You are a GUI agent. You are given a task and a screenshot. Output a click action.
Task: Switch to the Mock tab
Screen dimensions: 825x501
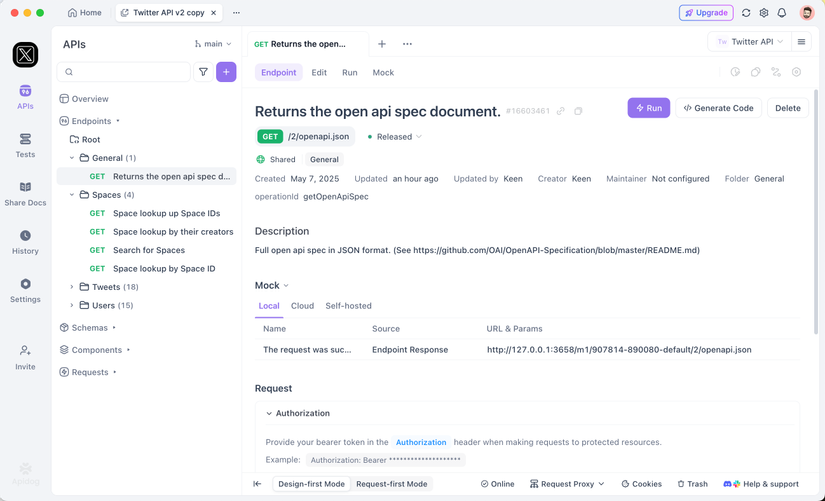[x=383, y=73]
